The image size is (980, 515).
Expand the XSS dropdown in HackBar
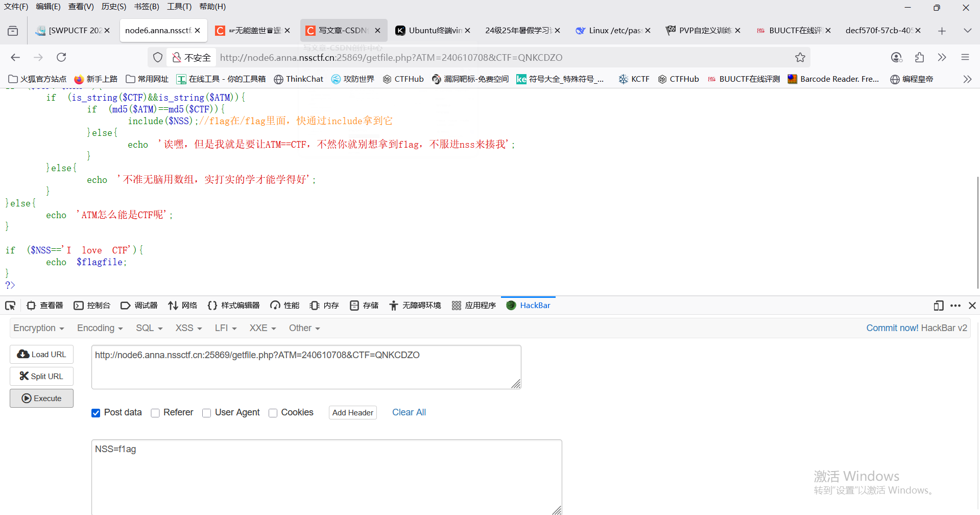pos(189,328)
